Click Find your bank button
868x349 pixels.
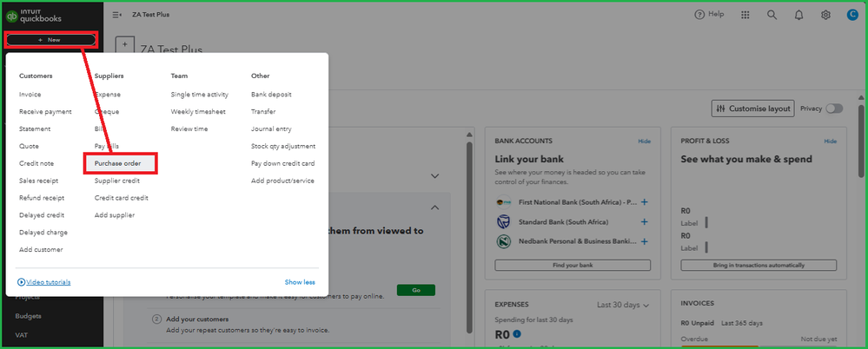click(573, 266)
